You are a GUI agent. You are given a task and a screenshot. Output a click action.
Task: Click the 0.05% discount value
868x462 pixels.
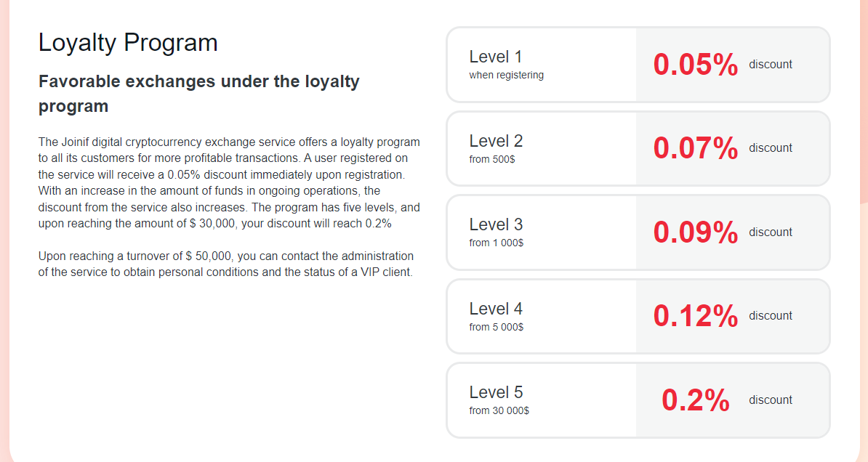point(696,65)
